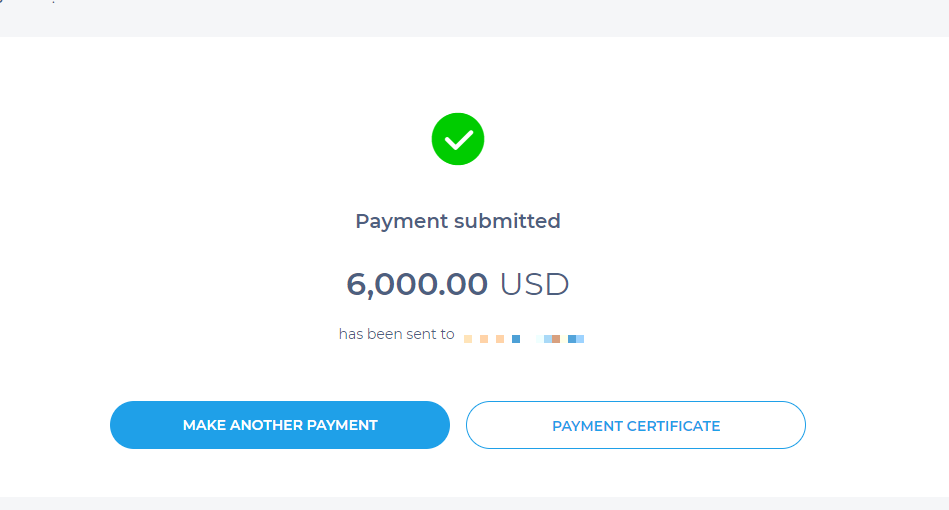This screenshot has height=510, width=949.
Task: Click the 'has been sent to' text
Action: tap(396, 334)
